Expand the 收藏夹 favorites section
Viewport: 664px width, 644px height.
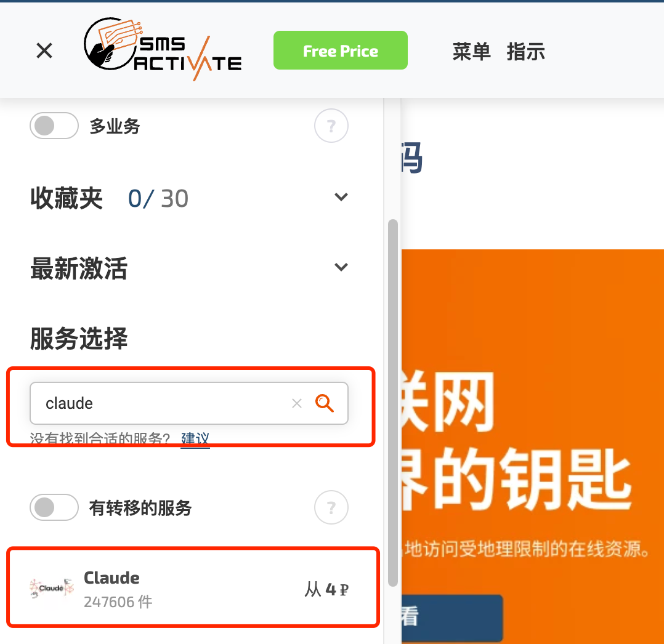(x=341, y=197)
